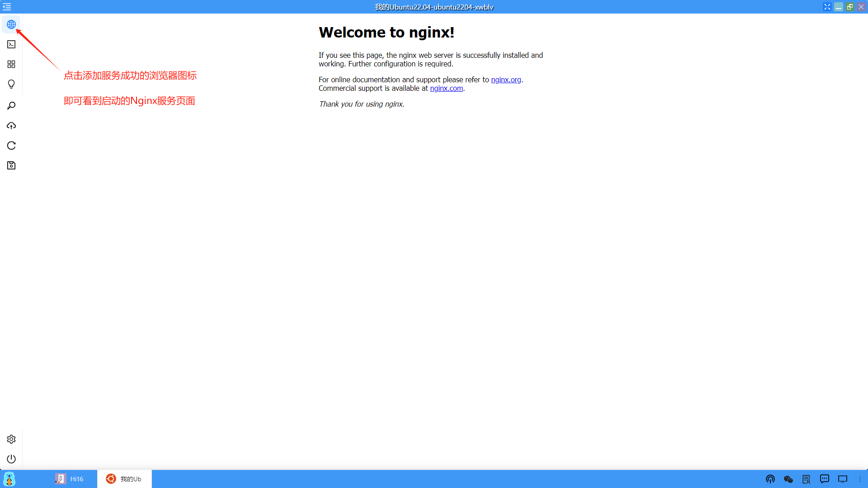Click the save disk icon in sidebar
Image resolution: width=868 pixels, height=488 pixels.
tap(11, 165)
